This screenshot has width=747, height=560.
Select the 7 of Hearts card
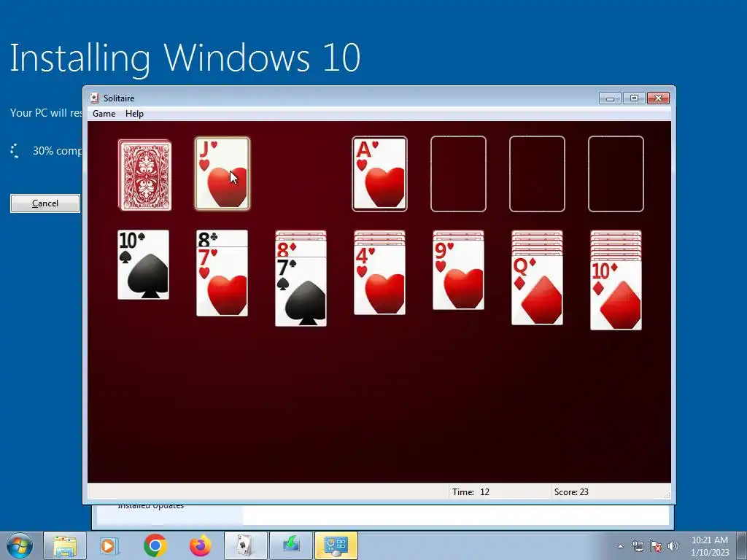pos(222,281)
